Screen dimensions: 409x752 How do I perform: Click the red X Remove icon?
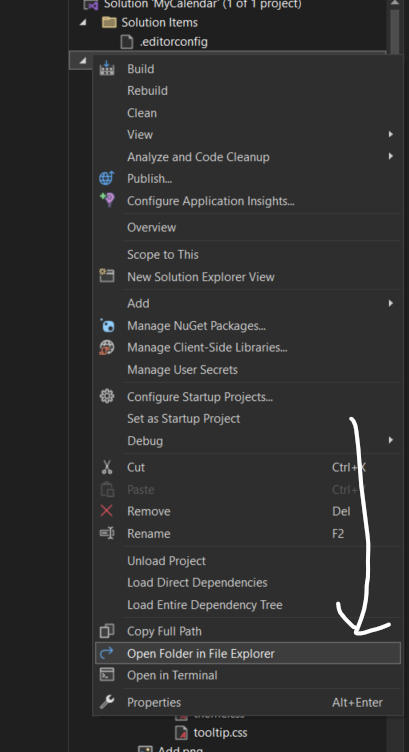(x=106, y=511)
